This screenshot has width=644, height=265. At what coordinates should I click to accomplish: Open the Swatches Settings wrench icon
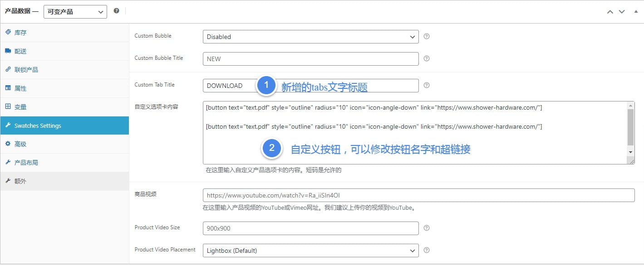(x=8, y=125)
